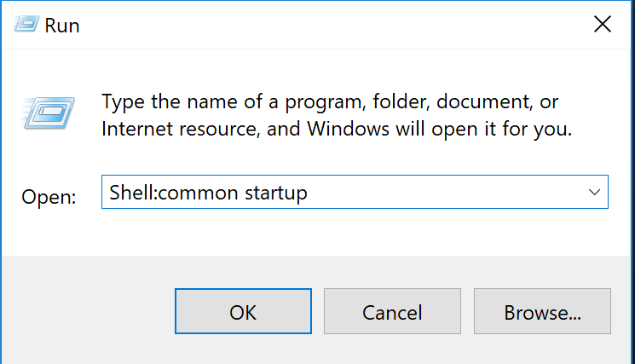Image resolution: width=635 pixels, height=364 pixels.
Task: Expand the Open combo box dropdown arrow
Action: tap(594, 193)
